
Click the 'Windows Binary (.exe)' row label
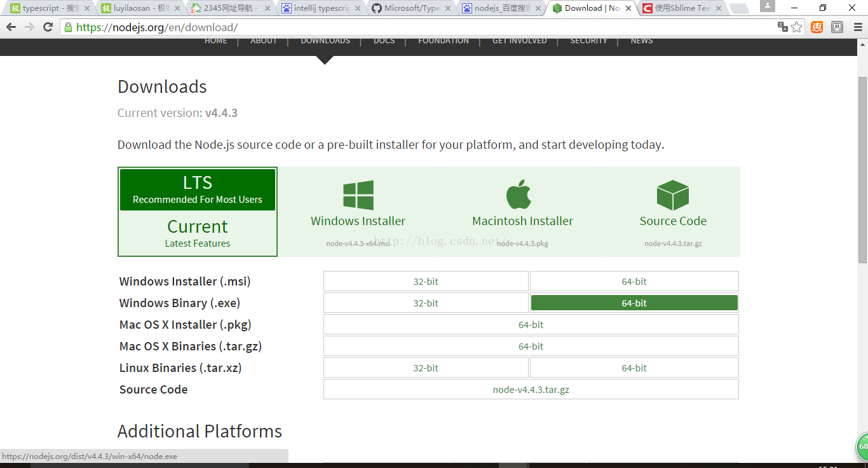click(x=180, y=303)
